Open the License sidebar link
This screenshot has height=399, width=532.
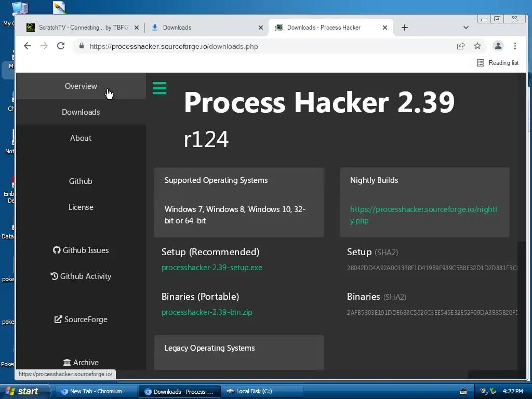click(x=81, y=207)
